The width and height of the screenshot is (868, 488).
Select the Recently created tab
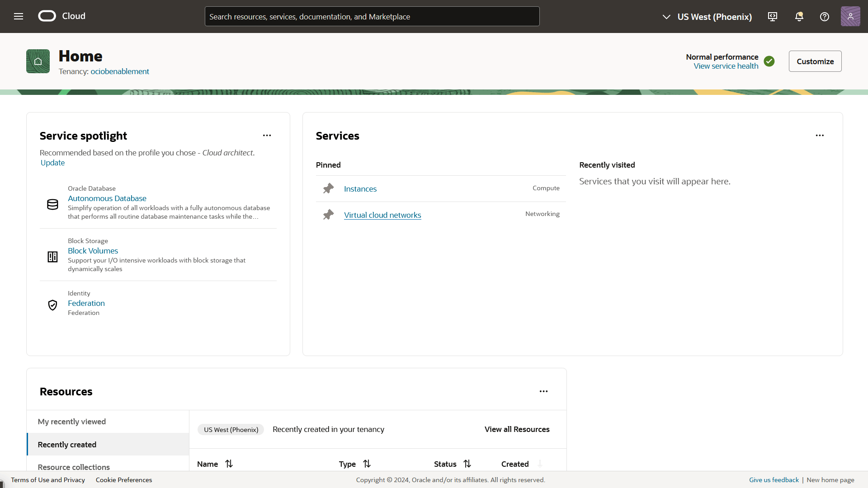pyautogui.click(x=67, y=445)
